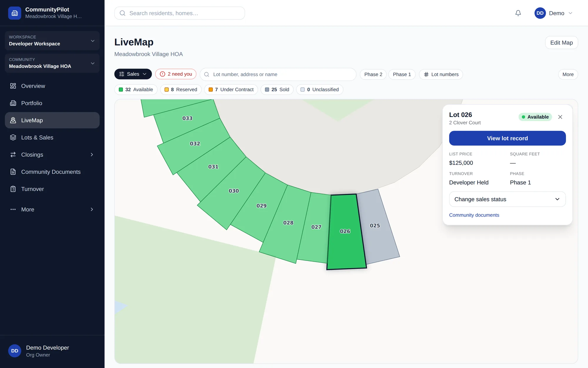
Task: Close the Lot 026 details panel
Action: pos(560,117)
